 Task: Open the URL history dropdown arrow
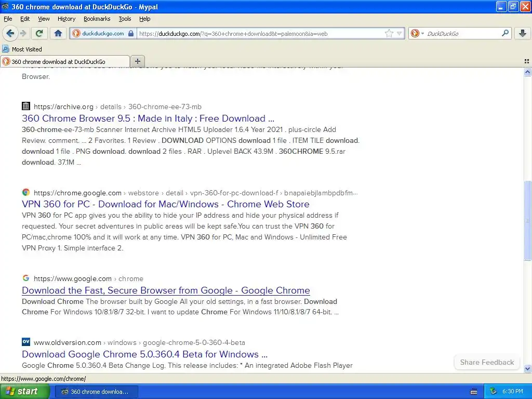tap(400, 33)
